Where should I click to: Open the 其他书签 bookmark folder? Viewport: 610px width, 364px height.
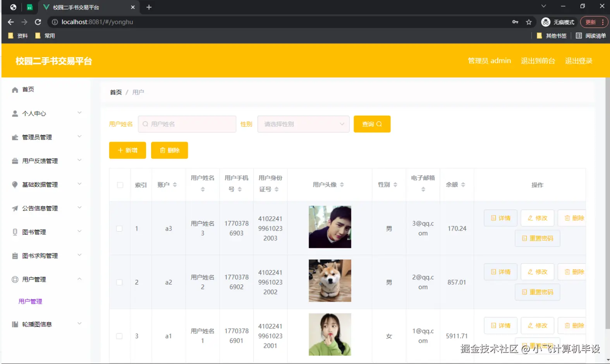(x=552, y=36)
